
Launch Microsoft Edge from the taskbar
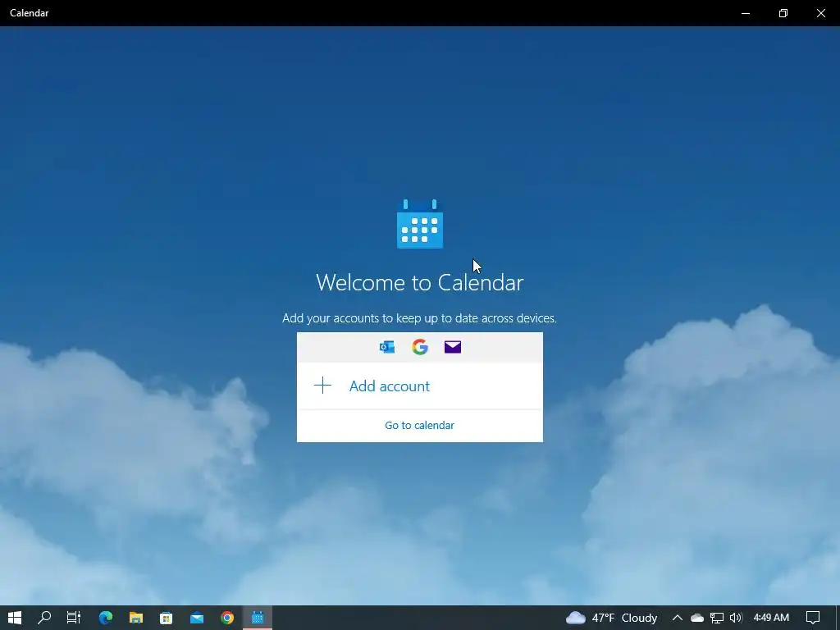pos(106,618)
